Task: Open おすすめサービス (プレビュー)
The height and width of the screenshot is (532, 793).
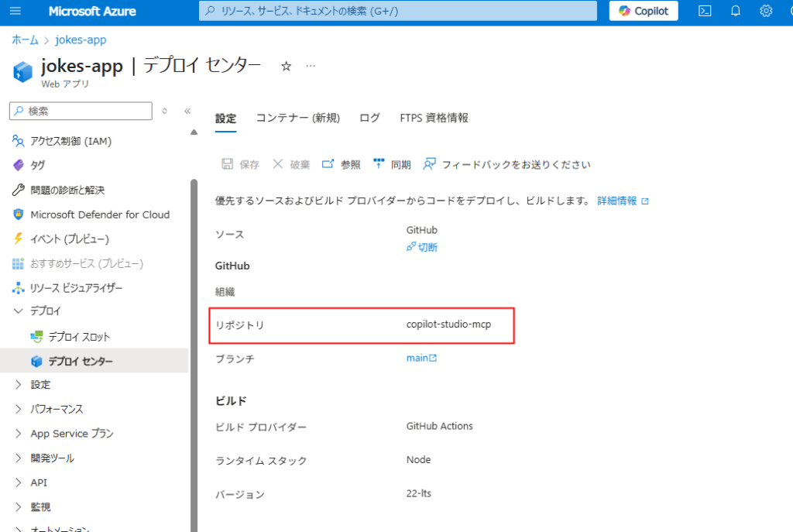Action: [x=77, y=263]
